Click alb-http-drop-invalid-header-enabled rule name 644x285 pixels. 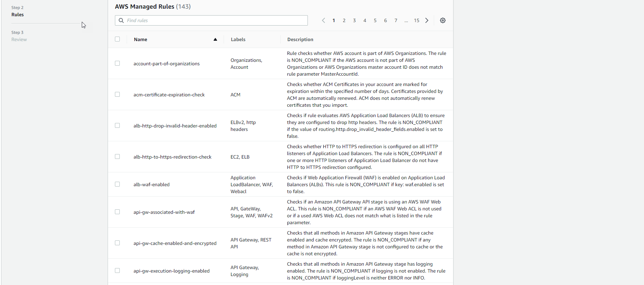[175, 126]
